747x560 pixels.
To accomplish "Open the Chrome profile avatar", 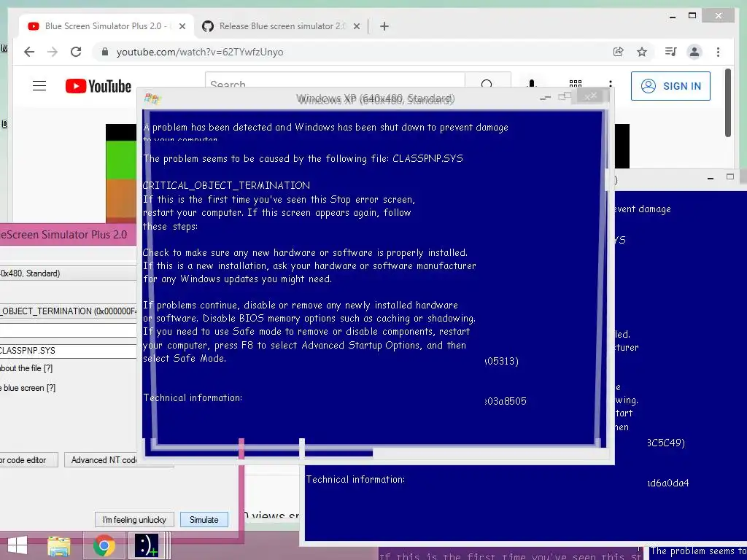I will point(694,52).
